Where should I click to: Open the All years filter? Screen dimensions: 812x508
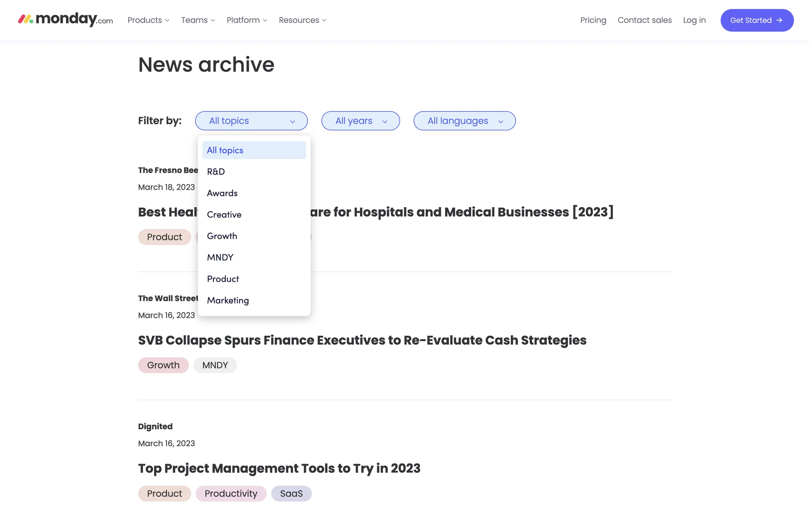tap(360, 121)
